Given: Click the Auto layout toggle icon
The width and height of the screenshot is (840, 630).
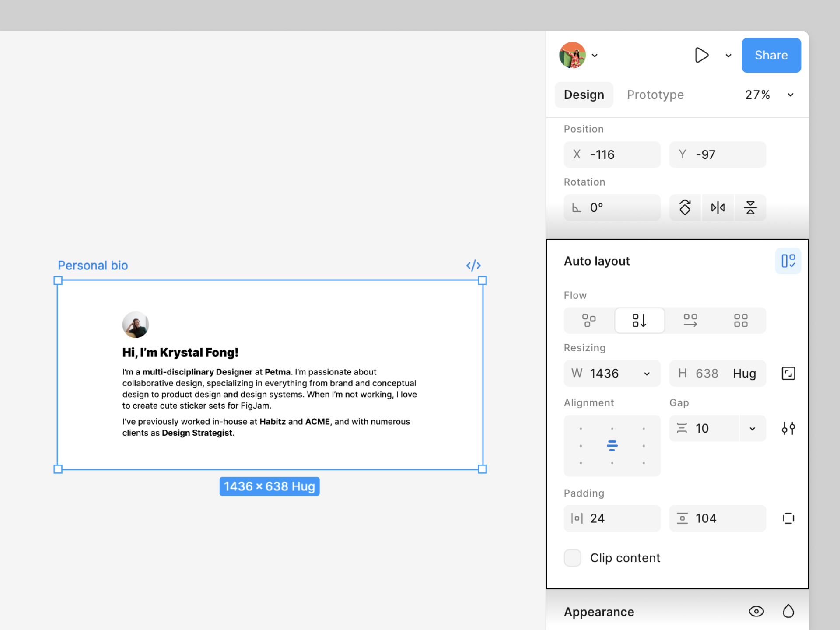Looking at the screenshot, I should [788, 261].
